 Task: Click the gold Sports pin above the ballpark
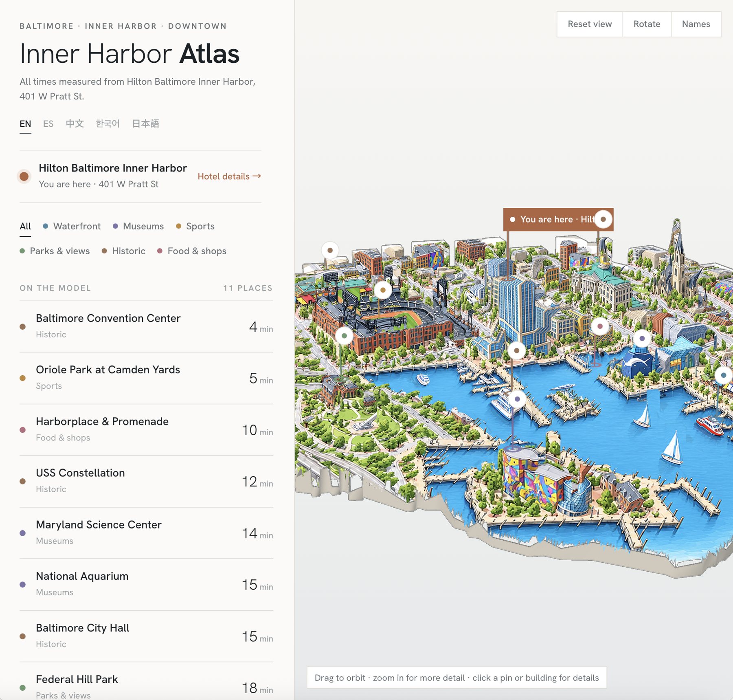383,290
